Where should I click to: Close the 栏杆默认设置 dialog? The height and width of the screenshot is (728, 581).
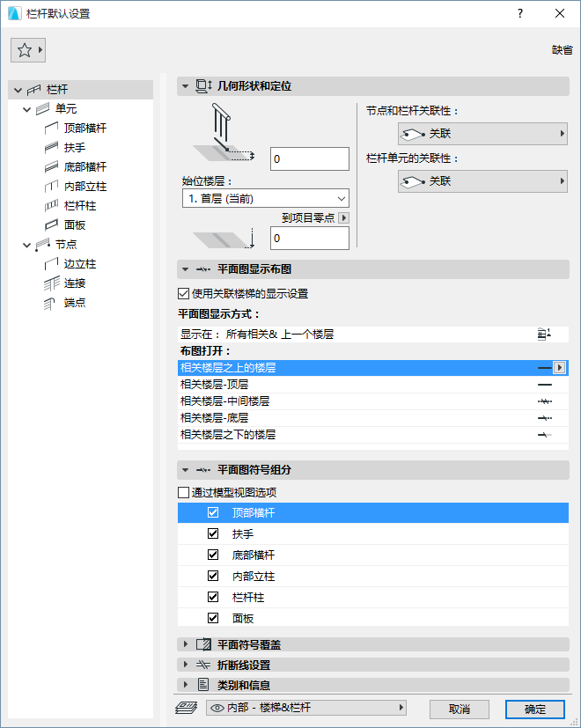click(x=560, y=13)
